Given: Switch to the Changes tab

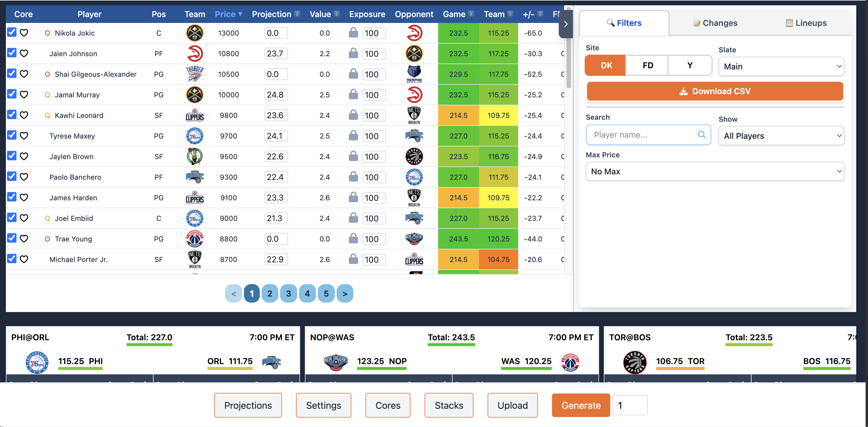Looking at the screenshot, I should (x=715, y=23).
